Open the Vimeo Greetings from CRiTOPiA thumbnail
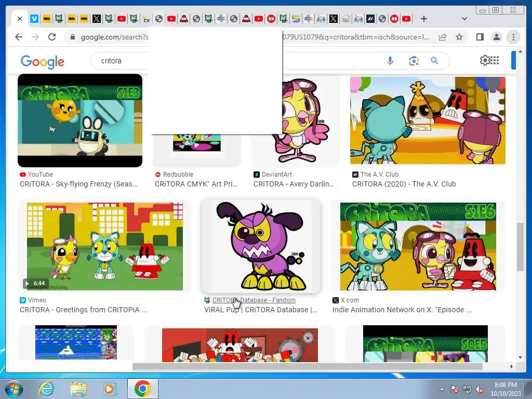The image size is (532, 399). [105, 246]
